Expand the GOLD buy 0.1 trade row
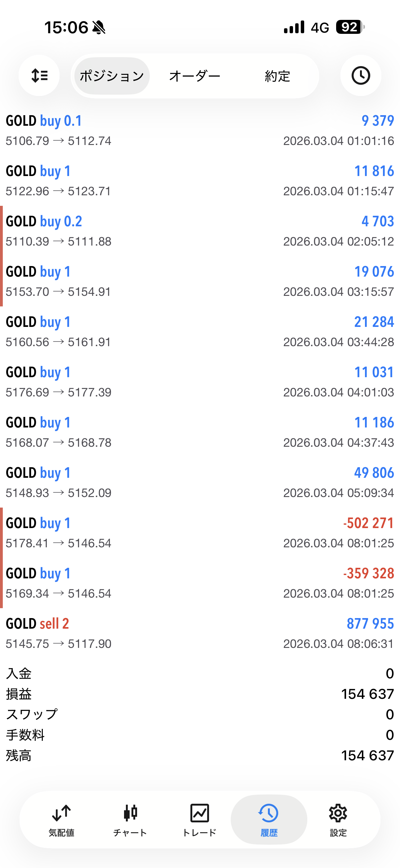Image resolution: width=400 pixels, height=868 pixels. tap(200, 130)
